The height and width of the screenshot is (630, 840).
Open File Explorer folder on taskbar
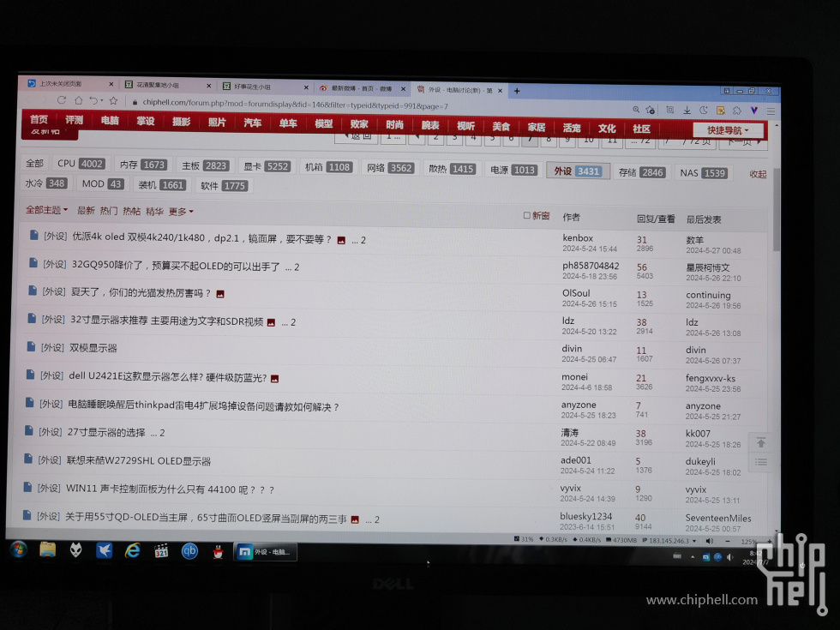[48, 549]
